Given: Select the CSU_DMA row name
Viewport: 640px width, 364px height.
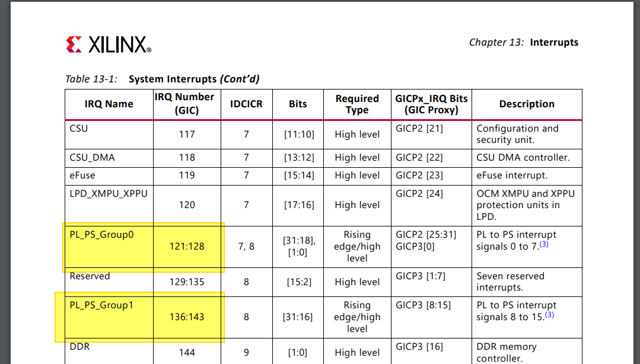Looking at the screenshot, I should (x=92, y=158).
